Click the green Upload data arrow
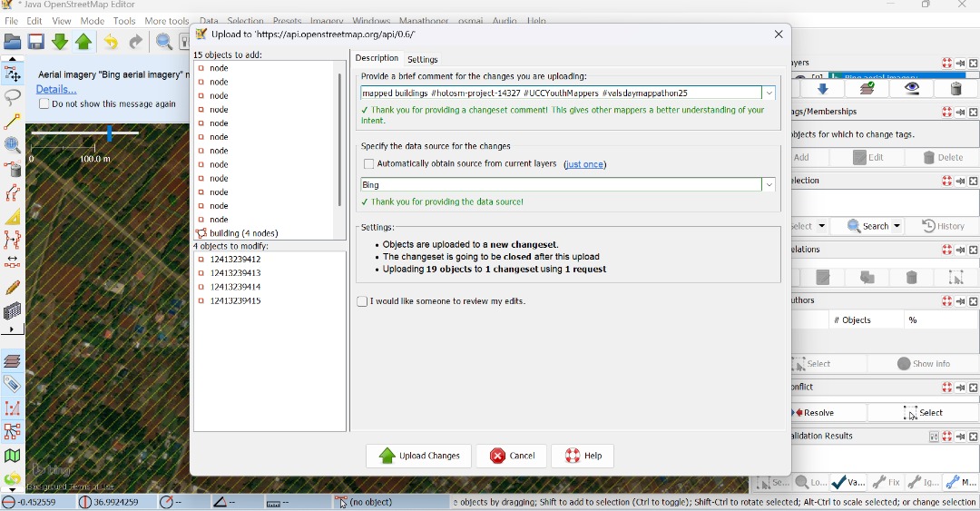 [83, 42]
